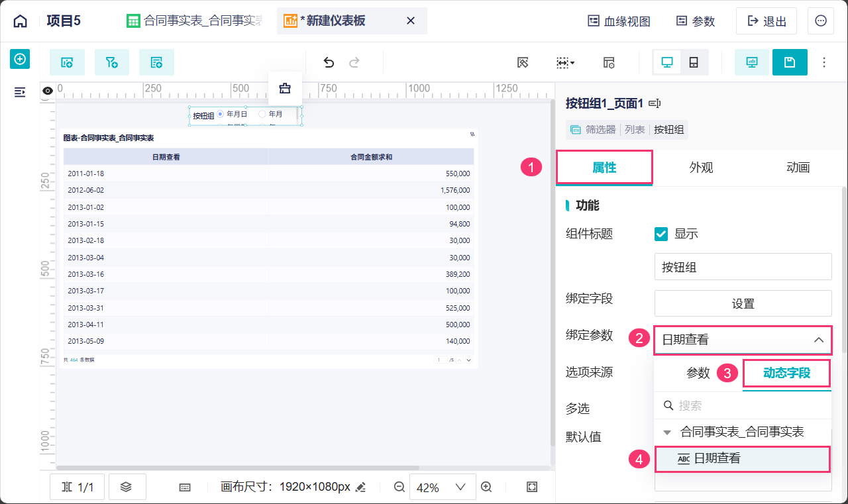Click the 设置 bind field button
Screen dimensions: 848x504
[743, 303]
